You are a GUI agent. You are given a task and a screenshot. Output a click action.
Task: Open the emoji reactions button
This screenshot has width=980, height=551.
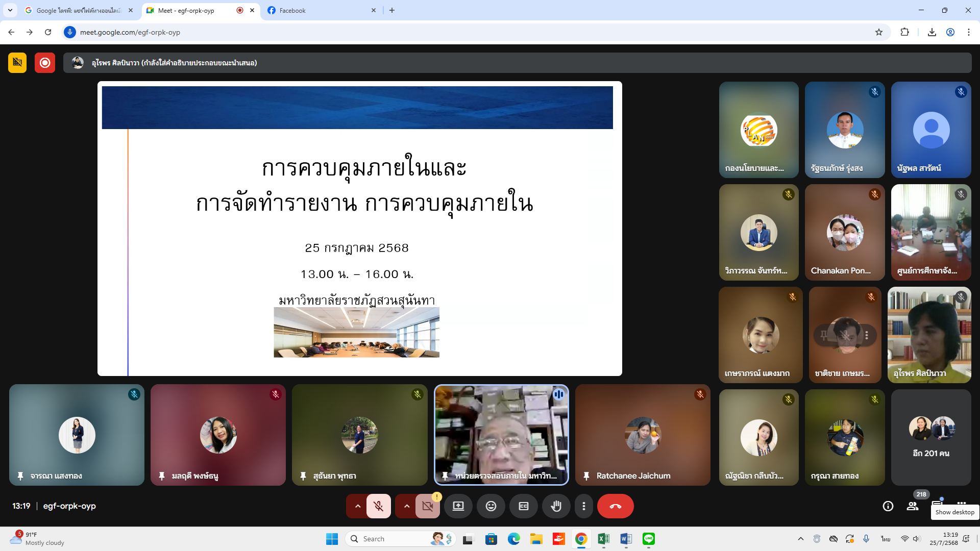491,506
